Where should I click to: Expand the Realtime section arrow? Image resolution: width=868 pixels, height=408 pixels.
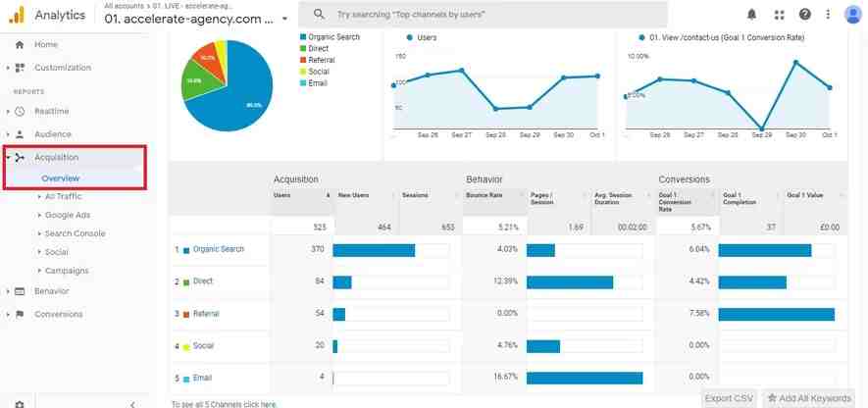click(8, 112)
